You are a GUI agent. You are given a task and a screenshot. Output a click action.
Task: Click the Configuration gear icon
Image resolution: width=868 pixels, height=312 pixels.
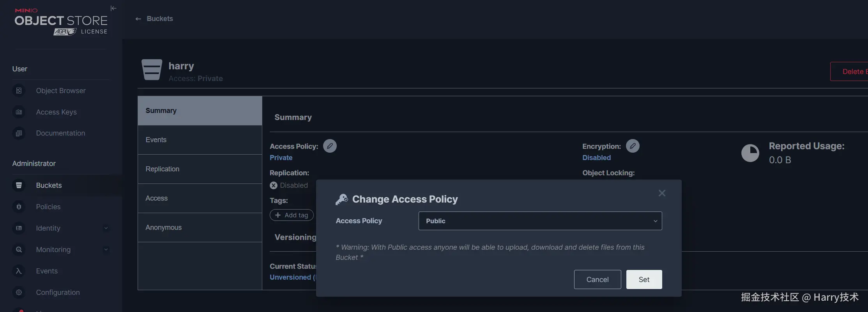pyautogui.click(x=19, y=293)
